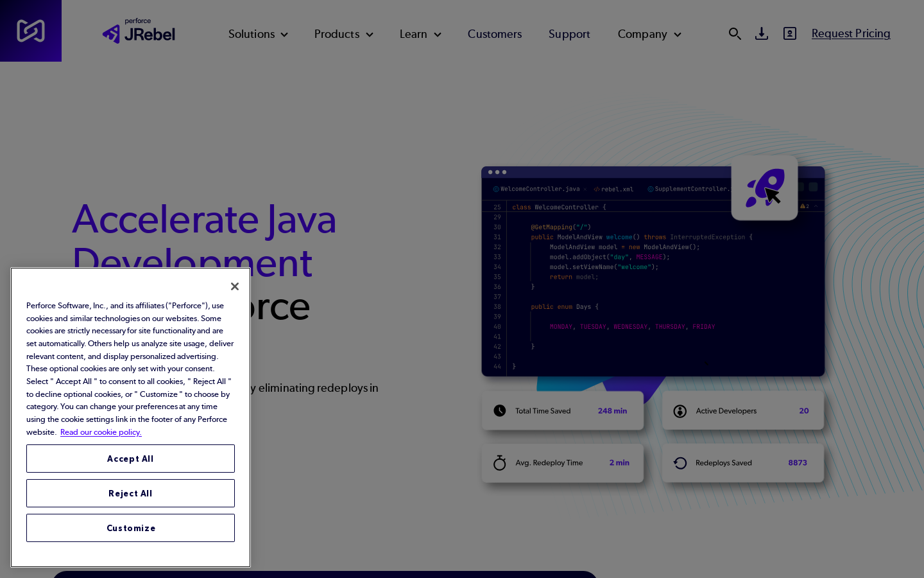Open the account portal icon
The image size is (924, 578).
(x=790, y=33)
